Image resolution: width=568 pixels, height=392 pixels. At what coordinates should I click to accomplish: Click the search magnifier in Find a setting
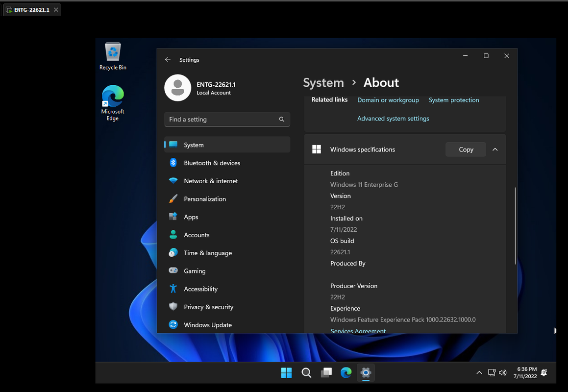pyautogui.click(x=281, y=119)
